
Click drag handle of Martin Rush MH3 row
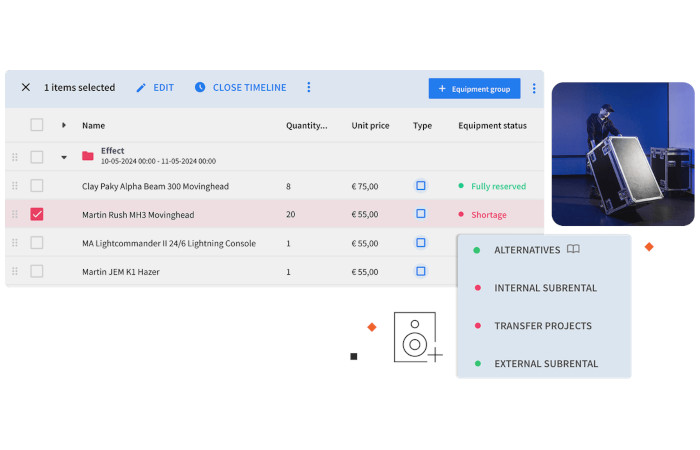(x=15, y=214)
